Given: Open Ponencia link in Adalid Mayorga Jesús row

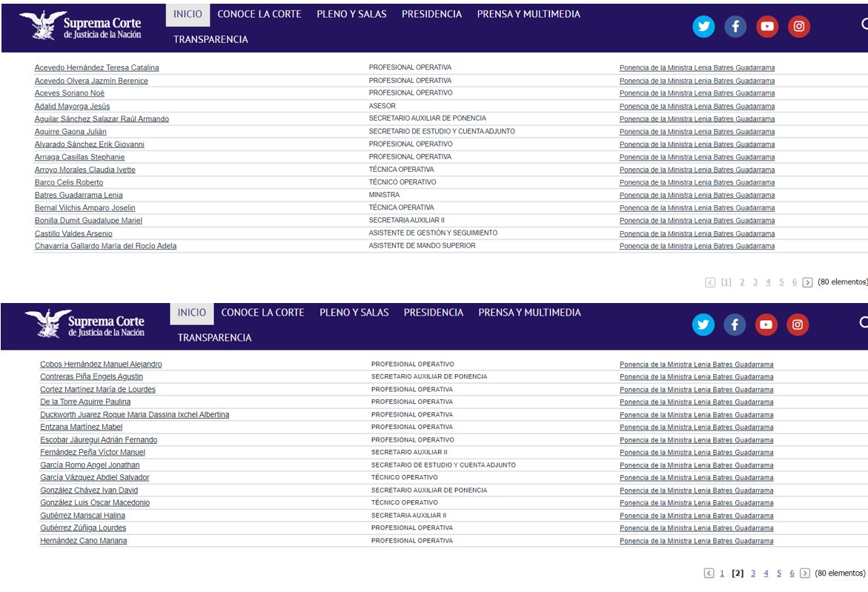Looking at the screenshot, I should click(697, 106).
